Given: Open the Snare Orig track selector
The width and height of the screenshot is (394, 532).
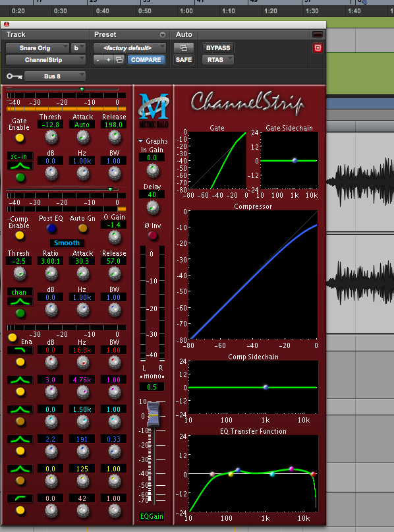Looking at the screenshot, I should 38,48.
